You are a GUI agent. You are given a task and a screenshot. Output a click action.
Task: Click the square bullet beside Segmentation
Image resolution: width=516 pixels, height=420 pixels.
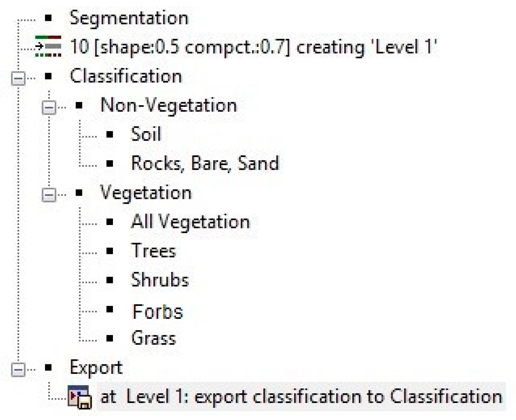point(49,18)
